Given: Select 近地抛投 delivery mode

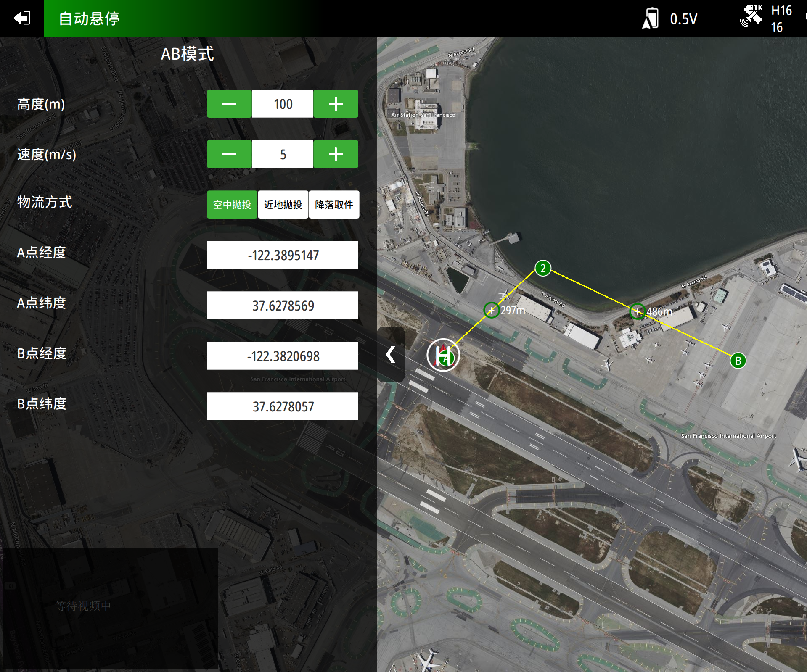Looking at the screenshot, I should point(283,205).
